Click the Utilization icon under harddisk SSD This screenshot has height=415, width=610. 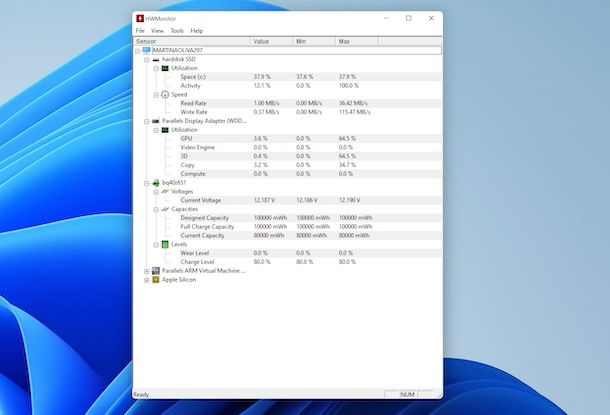coord(165,68)
